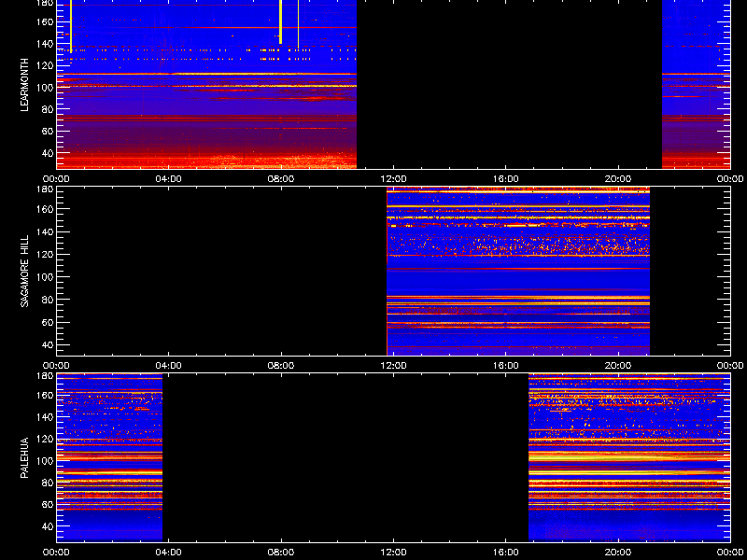The height and width of the screenshot is (560, 747).
Task: Click the SAGAMORE HILL station axis label
Action: click(x=25, y=271)
